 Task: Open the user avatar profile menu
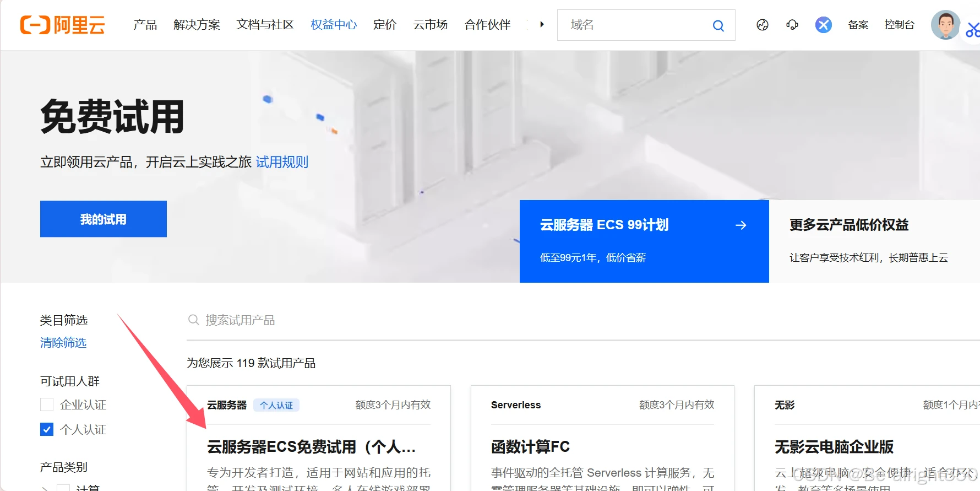point(945,25)
